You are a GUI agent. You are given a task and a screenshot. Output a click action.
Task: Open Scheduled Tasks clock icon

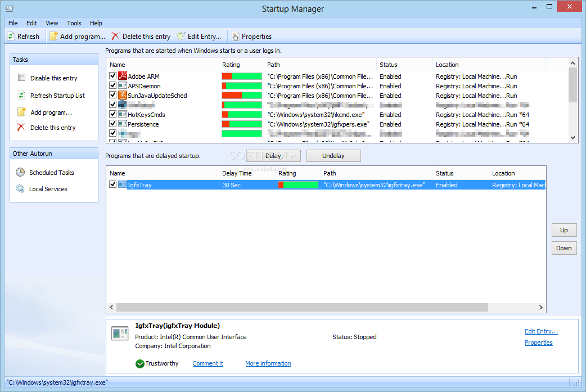[x=20, y=172]
